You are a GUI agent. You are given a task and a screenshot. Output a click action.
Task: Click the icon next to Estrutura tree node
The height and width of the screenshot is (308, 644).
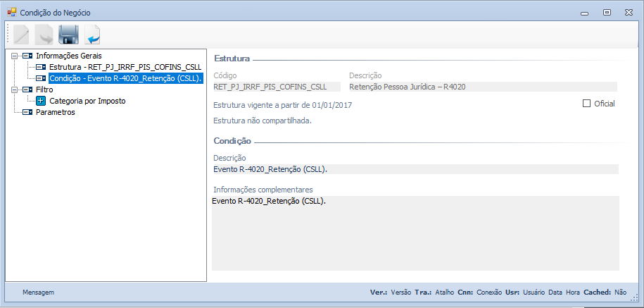click(41, 67)
